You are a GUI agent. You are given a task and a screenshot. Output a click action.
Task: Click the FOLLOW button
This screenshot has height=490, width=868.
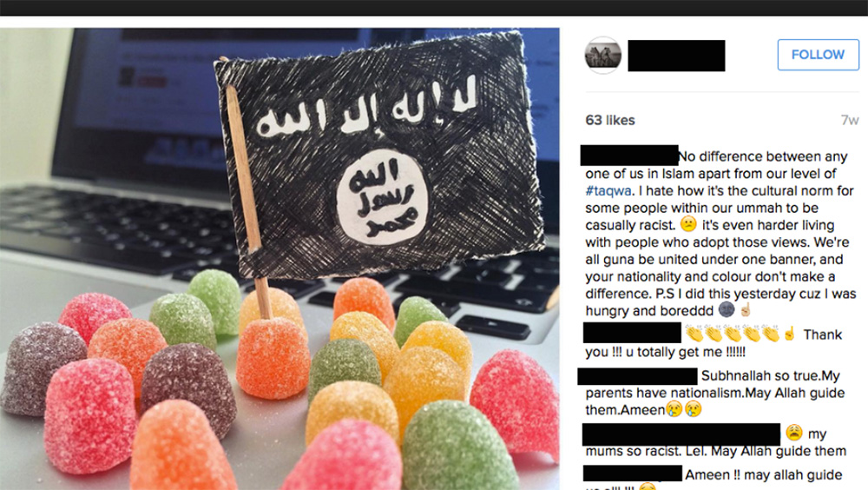819,55
